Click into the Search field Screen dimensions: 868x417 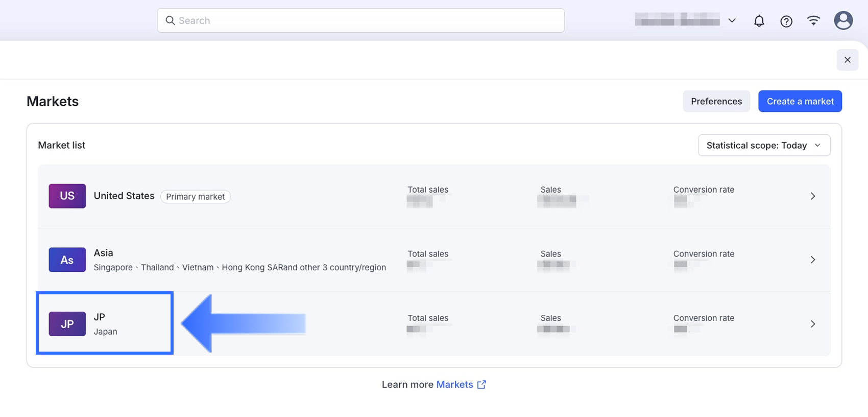pos(360,20)
